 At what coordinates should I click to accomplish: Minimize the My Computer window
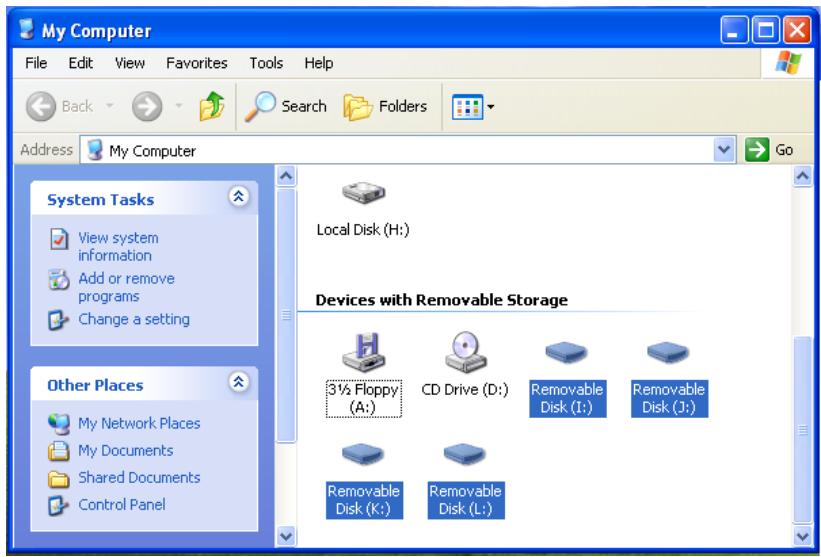coord(734,29)
